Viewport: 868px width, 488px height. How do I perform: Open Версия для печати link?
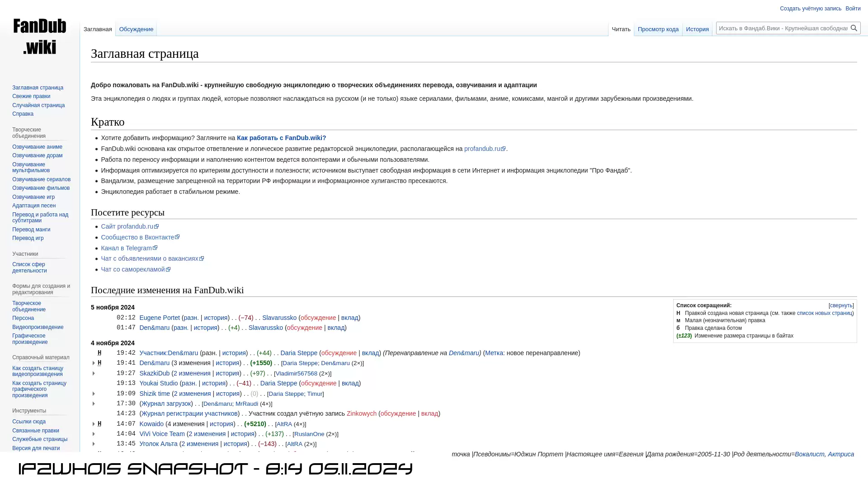pos(36,448)
